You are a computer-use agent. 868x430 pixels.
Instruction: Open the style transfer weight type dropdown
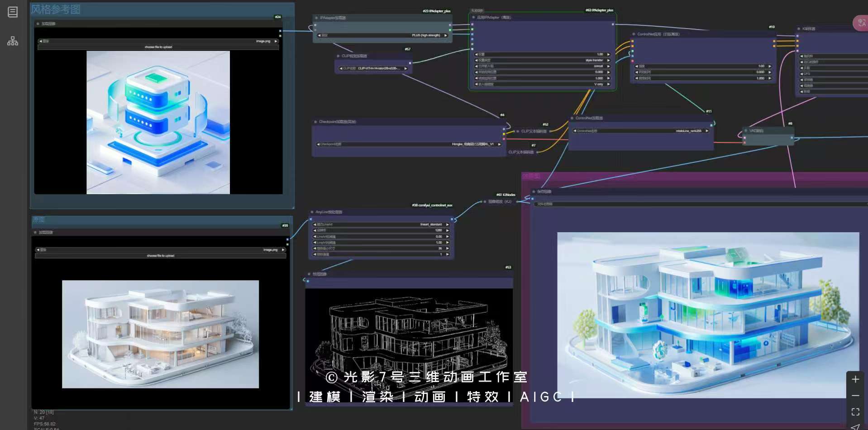click(543, 60)
